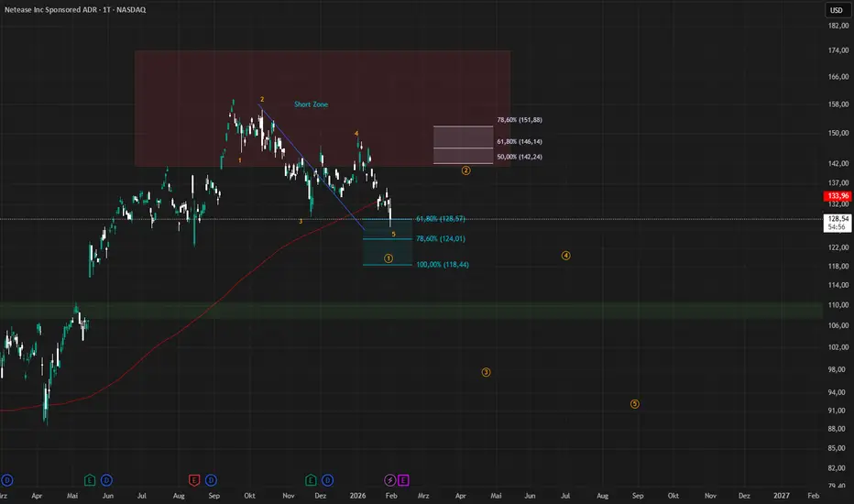Select circled wave 3 marker

(x=486, y=372)
